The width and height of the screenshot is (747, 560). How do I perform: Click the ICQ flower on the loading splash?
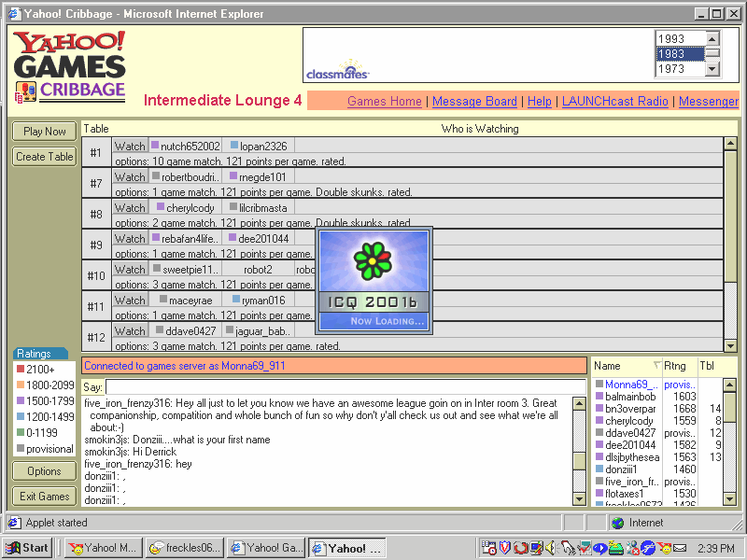click(x=373, y=260)
